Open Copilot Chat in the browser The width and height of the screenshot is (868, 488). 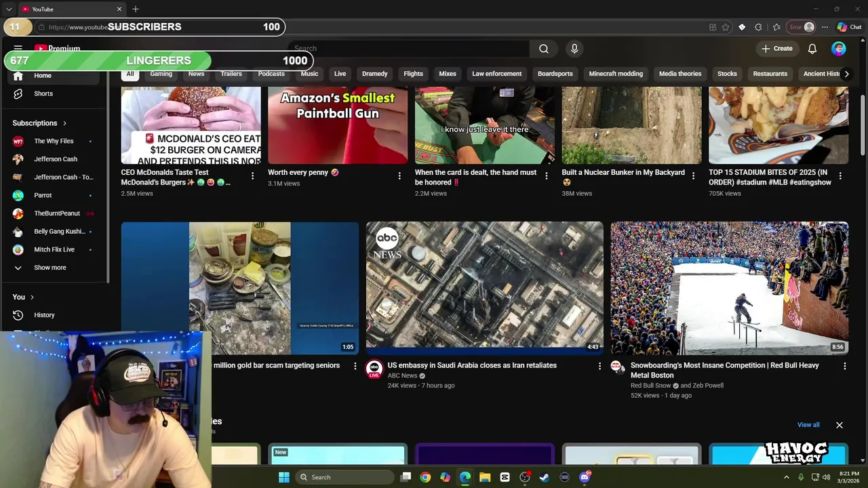click(849, 27)
